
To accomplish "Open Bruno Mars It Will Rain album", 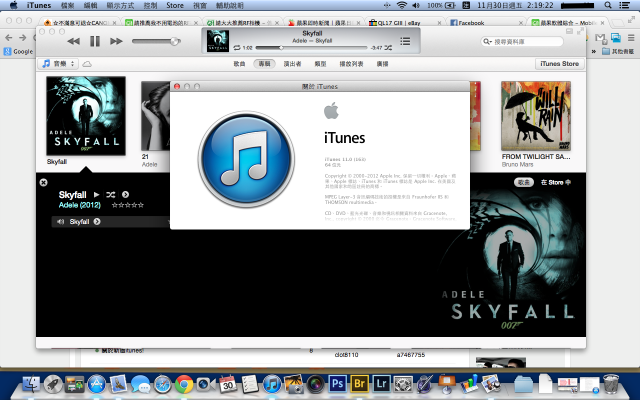I will [536, 116].
